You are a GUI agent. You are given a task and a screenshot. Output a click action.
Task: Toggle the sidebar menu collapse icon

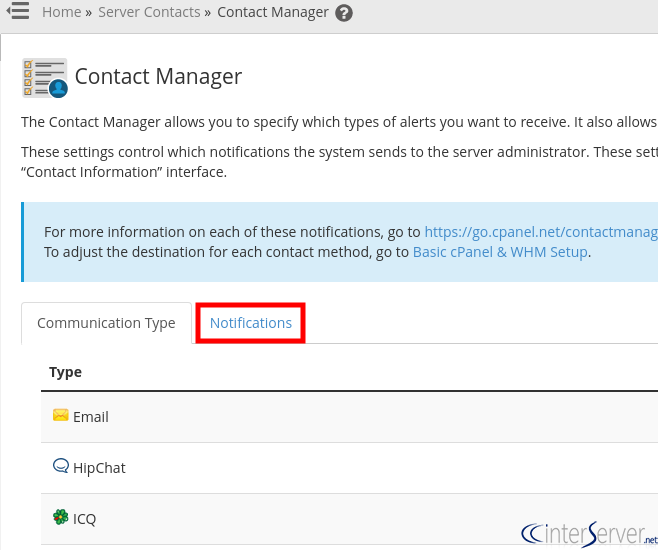[18, 10]
